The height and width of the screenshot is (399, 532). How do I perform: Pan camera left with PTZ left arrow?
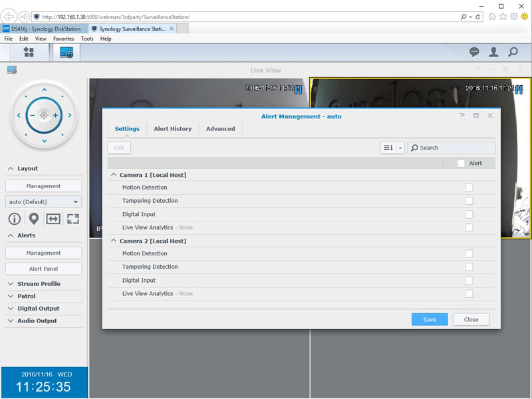(x=19, y=115)
